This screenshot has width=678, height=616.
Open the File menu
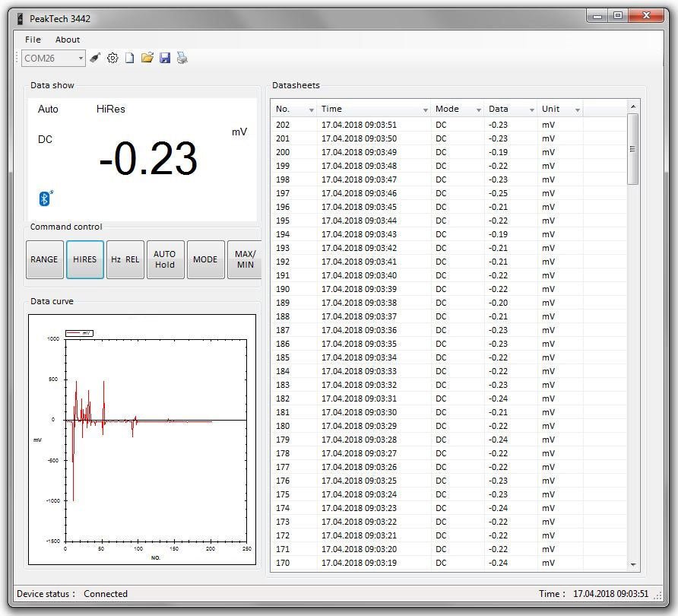pos(33,40)
